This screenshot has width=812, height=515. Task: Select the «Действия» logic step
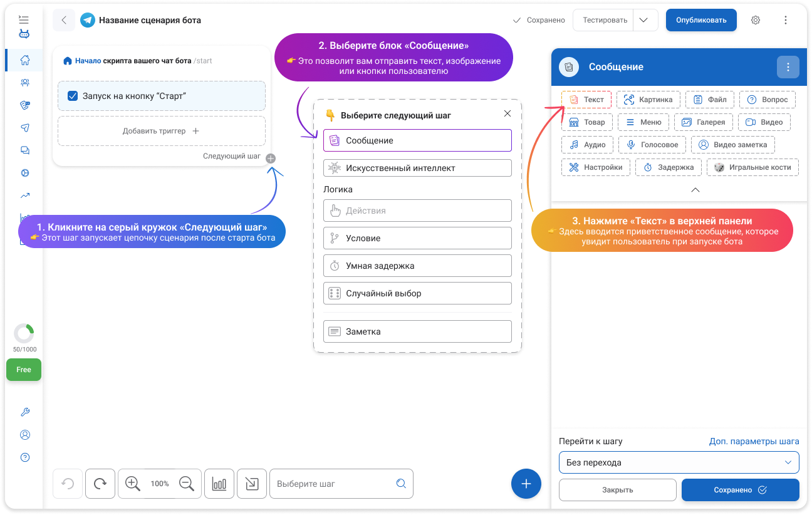417,211
